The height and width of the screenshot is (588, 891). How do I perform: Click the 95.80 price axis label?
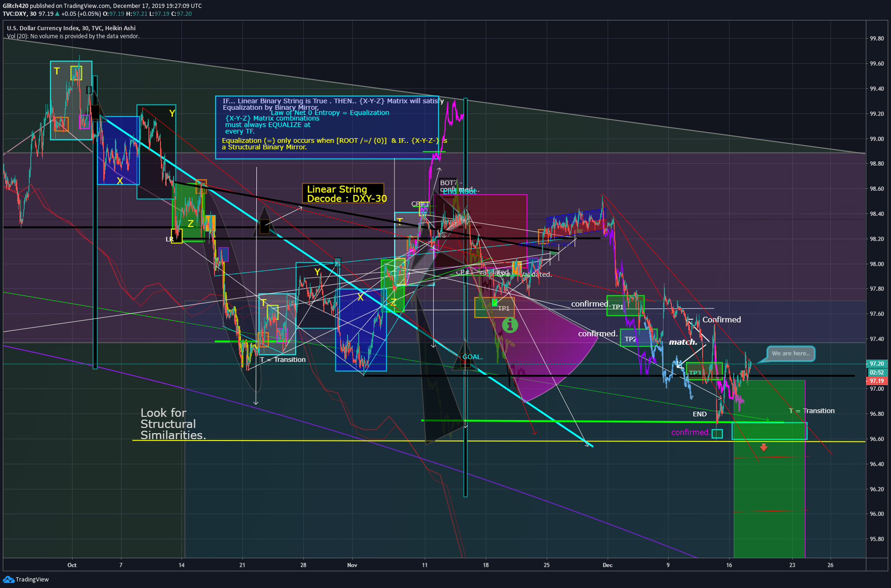coord(877,539)
